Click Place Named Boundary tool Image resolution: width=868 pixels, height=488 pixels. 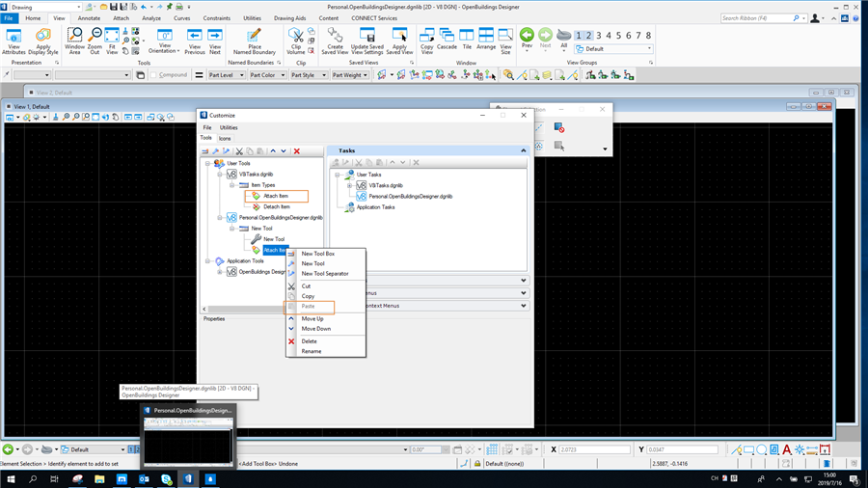tap(254, 41)
